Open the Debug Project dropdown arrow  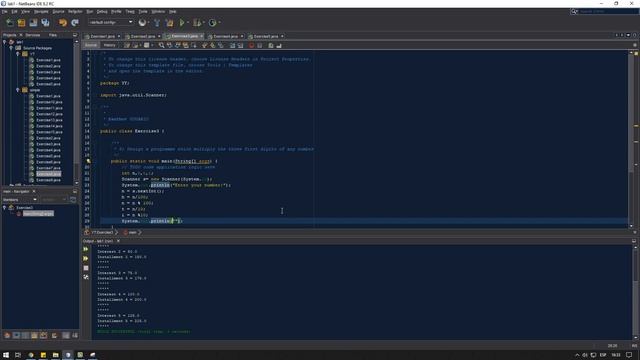coord(203,22)
